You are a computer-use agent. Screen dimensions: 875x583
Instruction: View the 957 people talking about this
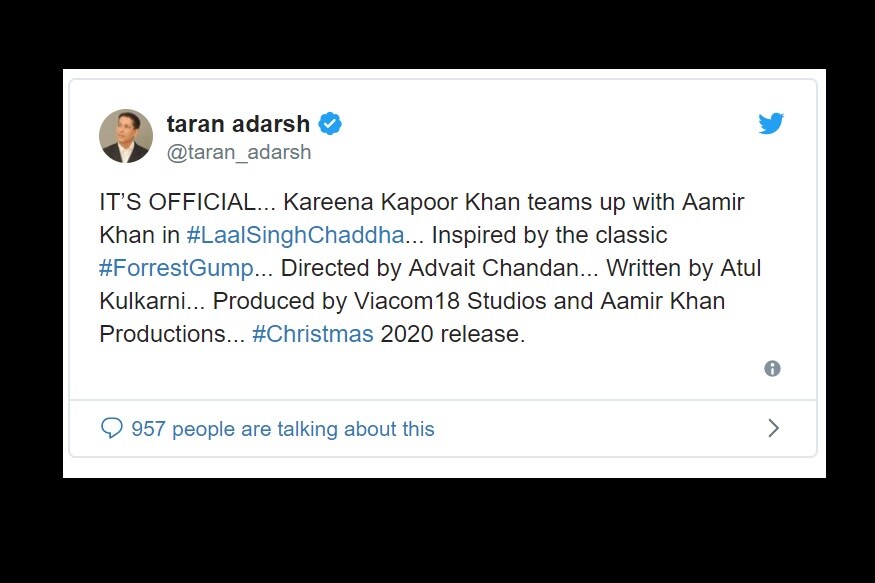pyautogui.click(x=283, y=428)
